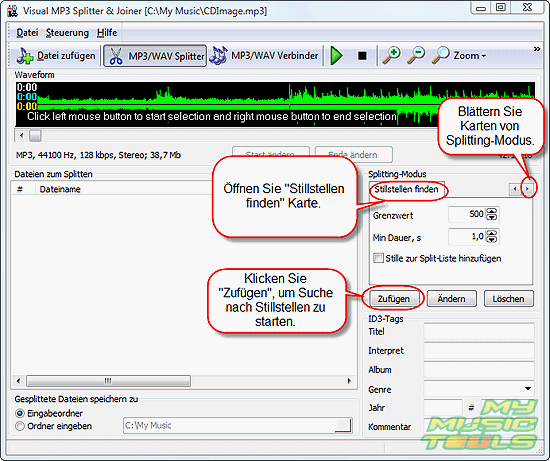Viewport: 550px width, 461px height.
Task: Click the Ende ändern button
Action: tap(353, 155)
